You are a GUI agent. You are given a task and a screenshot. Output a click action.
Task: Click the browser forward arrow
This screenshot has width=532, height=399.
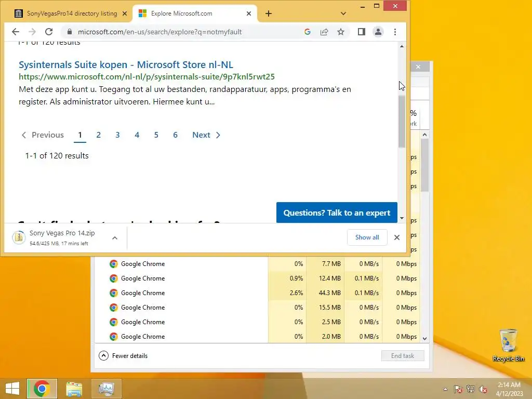point(32,32)
